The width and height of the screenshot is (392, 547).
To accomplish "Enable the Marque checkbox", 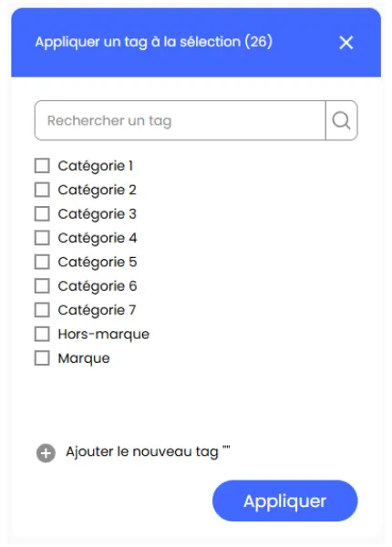I will pos(42,358).
